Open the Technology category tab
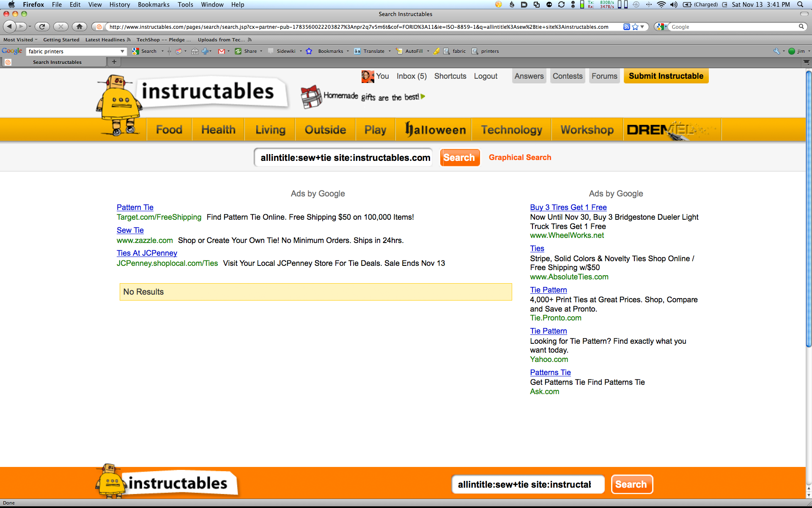 [x=511, y=130]
